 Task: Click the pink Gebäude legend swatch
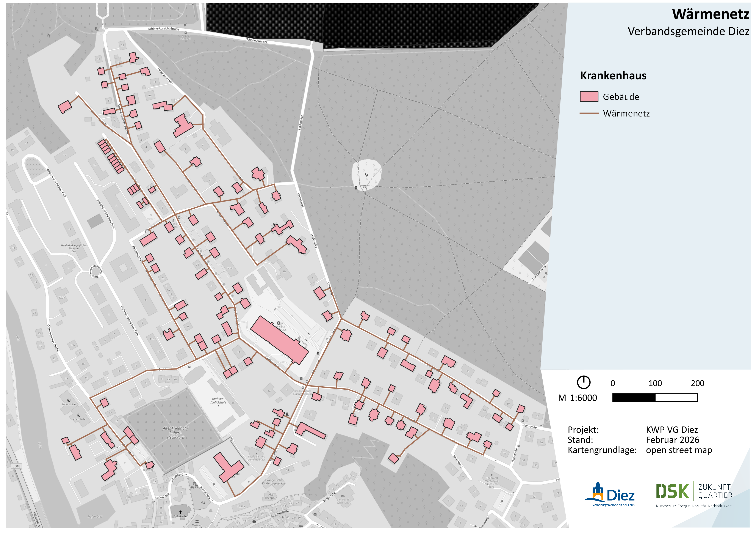tap(589, 97)
